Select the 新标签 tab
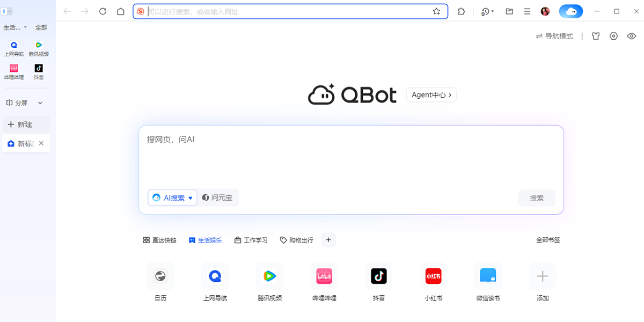 click(x=21, y=143)
